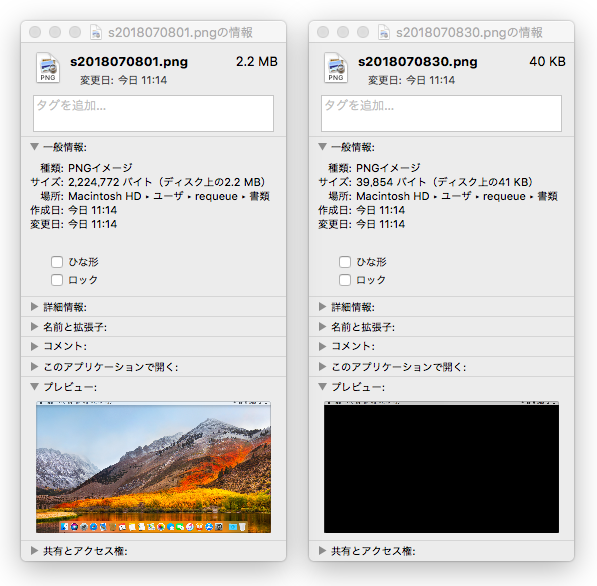Collapse 一般情報 section in s2018070801.png window
This screenshot has height=586, width=597.
(34, 147)
